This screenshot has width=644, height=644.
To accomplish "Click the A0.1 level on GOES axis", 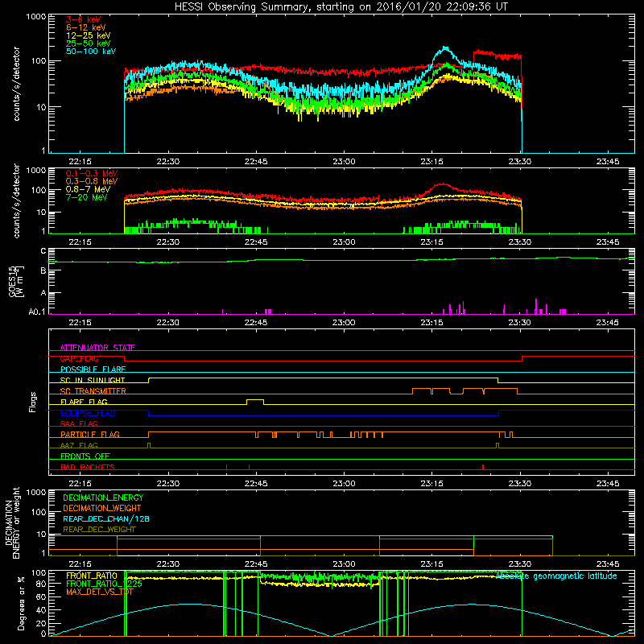I will click(37, 312).
